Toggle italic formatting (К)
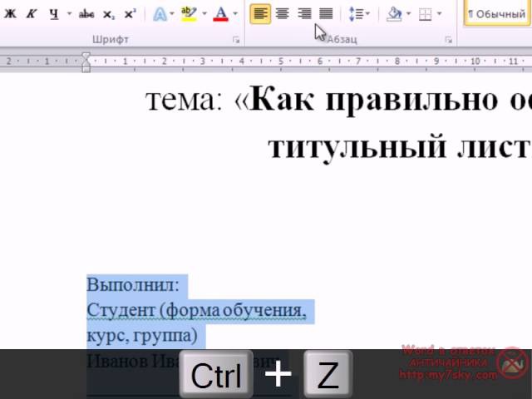Screen dimensions: 532x399 31,13
